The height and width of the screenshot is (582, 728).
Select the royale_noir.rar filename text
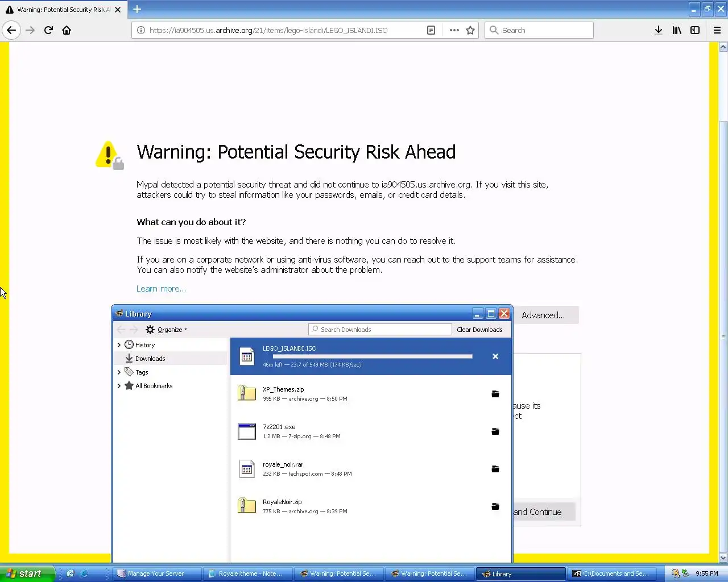tap(283, 464)
